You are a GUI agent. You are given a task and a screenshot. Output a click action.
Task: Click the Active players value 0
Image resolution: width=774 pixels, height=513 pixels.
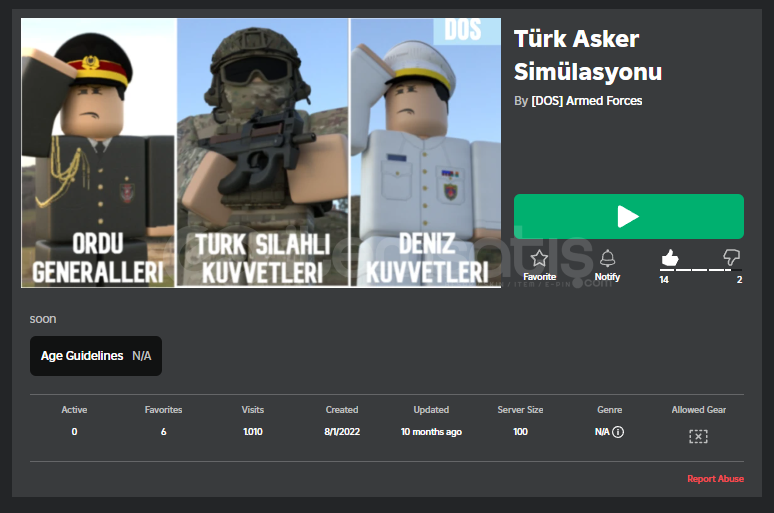[74, 432]
